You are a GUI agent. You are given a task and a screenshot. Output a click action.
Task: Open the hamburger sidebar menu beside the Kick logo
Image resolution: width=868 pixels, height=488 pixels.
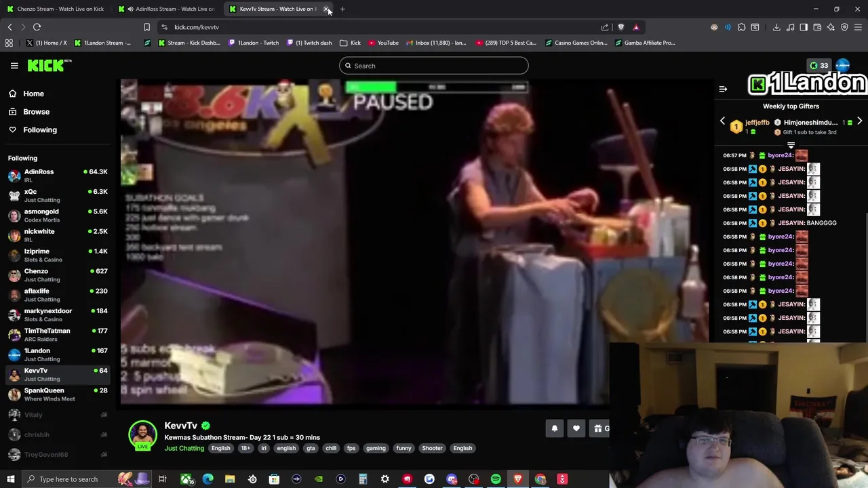click(14, 66)
